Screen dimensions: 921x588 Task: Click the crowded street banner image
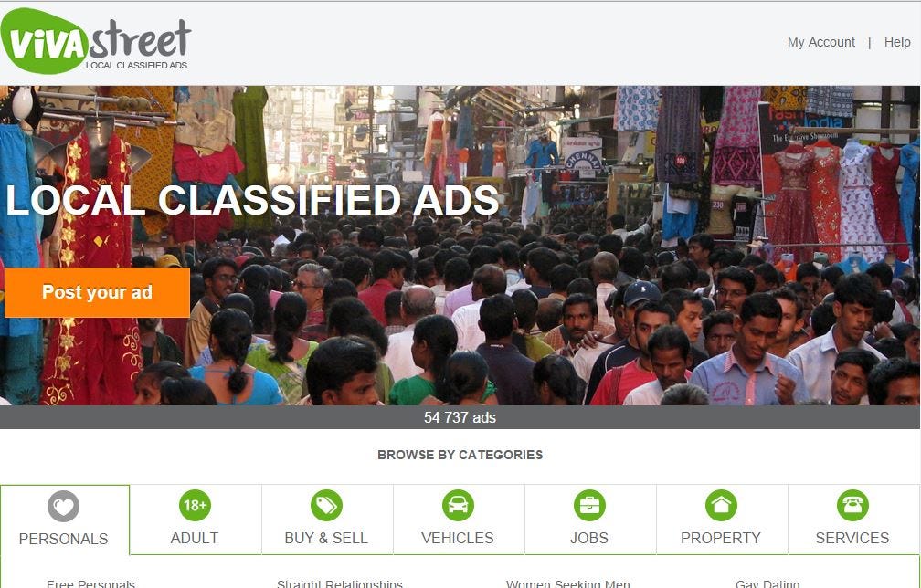460,246
